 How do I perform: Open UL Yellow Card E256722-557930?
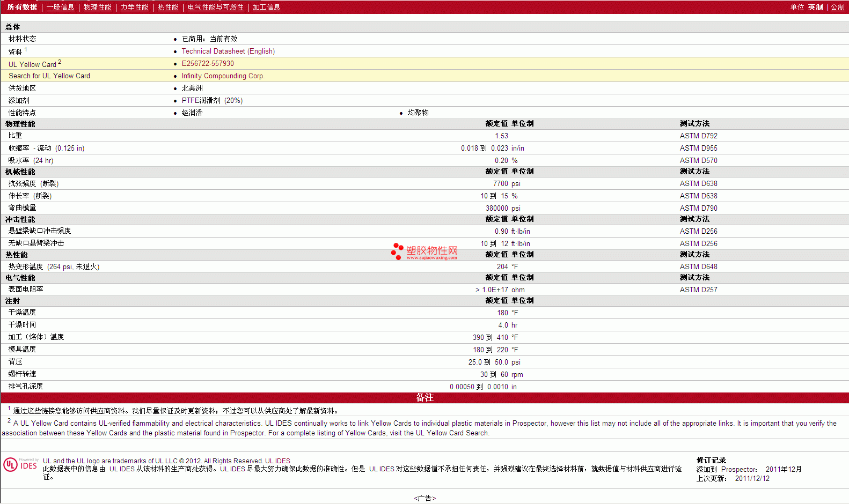pos(208,63)
